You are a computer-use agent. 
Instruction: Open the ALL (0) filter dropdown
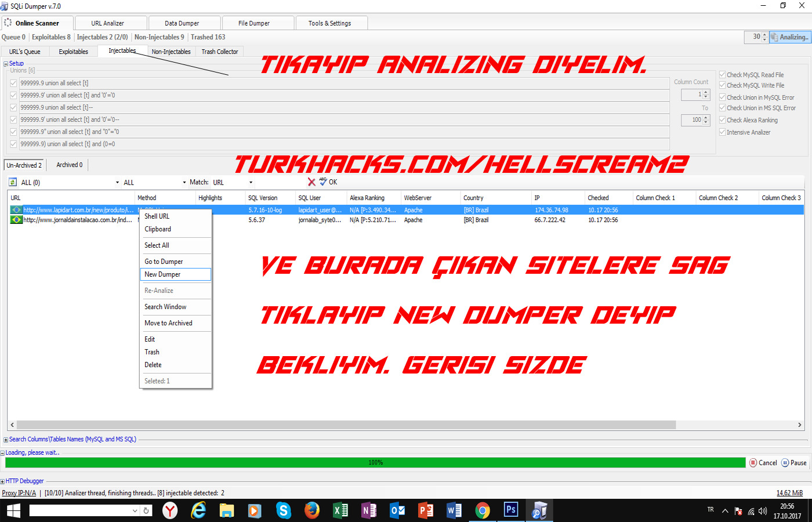(117, 183)
